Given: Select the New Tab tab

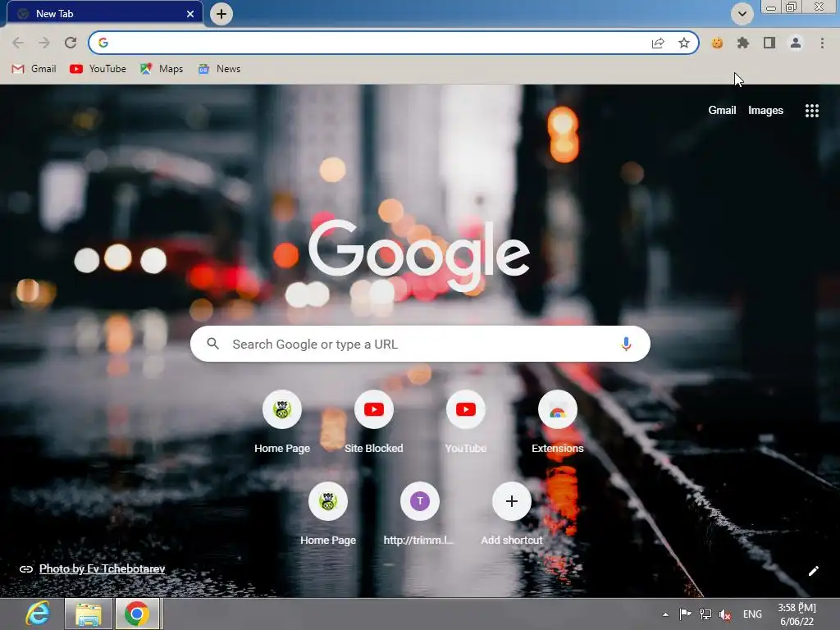Looking at the screenshot, I should pos(104,14).
